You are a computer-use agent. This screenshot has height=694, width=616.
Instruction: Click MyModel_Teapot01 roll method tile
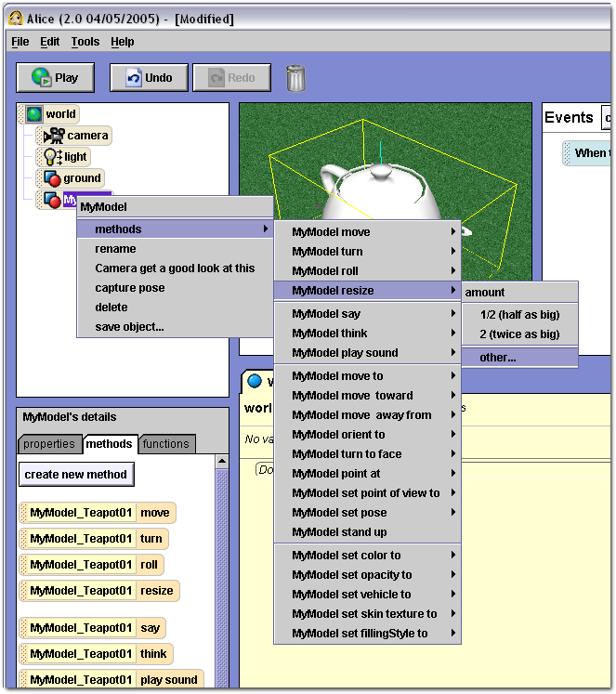92,565
